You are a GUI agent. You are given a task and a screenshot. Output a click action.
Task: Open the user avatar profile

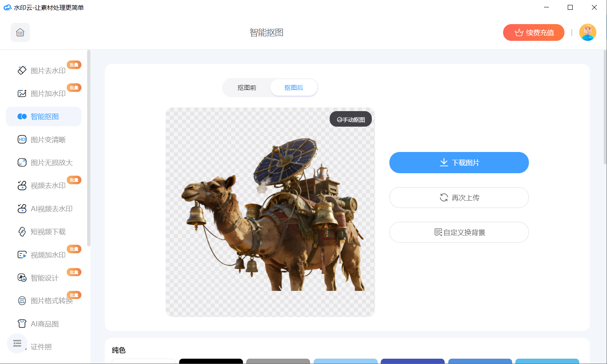point(588,32)
